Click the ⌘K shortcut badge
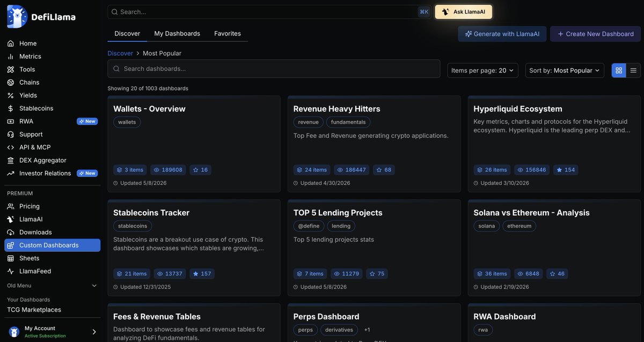This screenshot has height=342, width=644. point(424,12)
